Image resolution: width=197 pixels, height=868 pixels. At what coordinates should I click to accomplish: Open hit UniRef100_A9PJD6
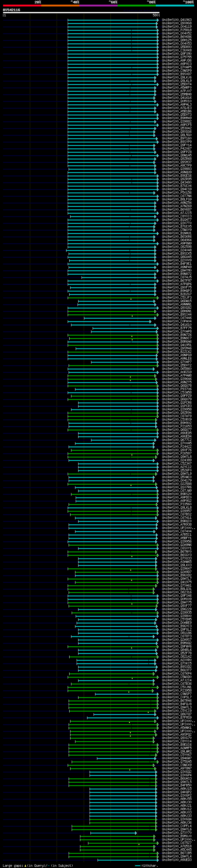tap(177, 61)
